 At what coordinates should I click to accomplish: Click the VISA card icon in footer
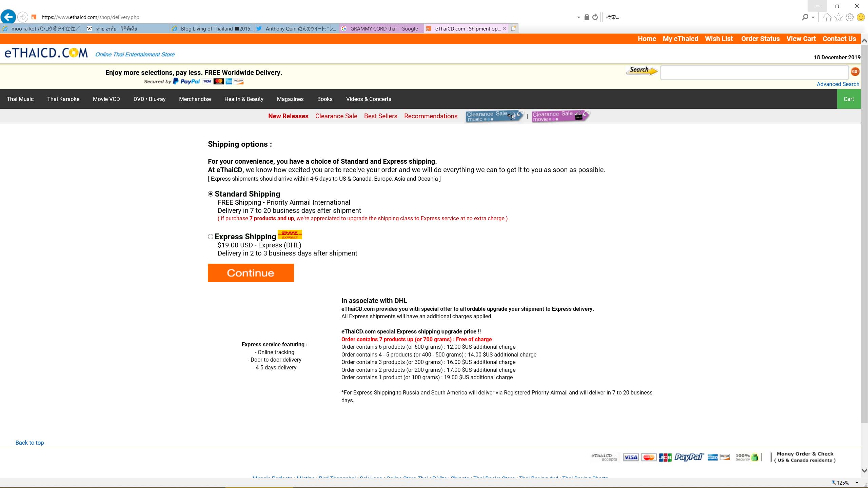631,457
